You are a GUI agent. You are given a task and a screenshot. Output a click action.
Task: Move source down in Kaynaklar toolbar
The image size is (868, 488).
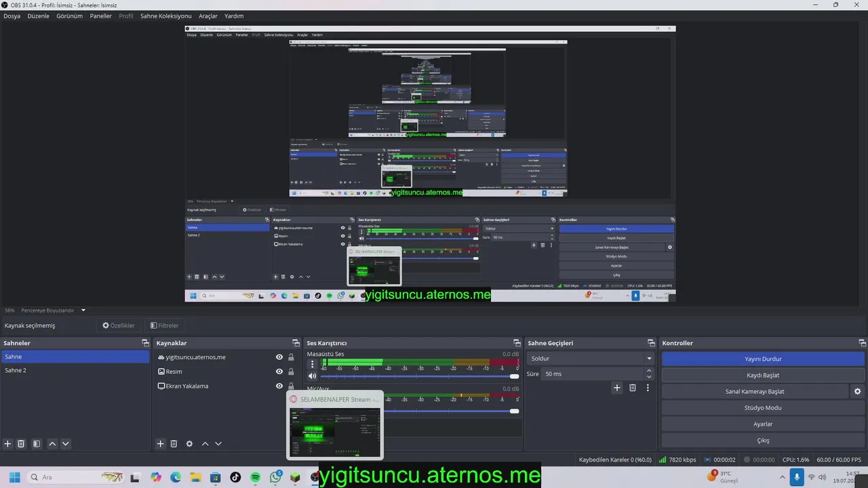pos(218,444)
